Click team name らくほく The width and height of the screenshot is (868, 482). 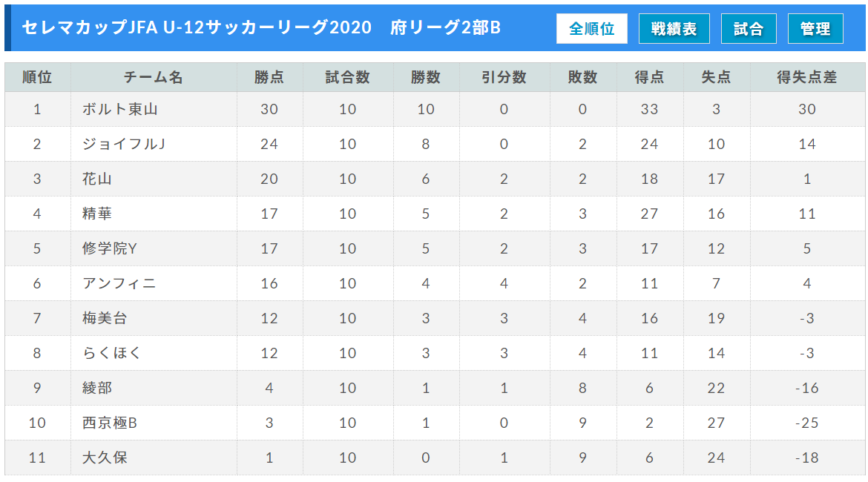tap(112, 354)
